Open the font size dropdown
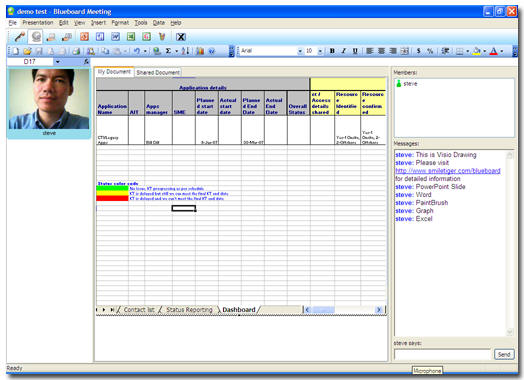Viewport: 524px width, 380px height. [x=320, y=51]
